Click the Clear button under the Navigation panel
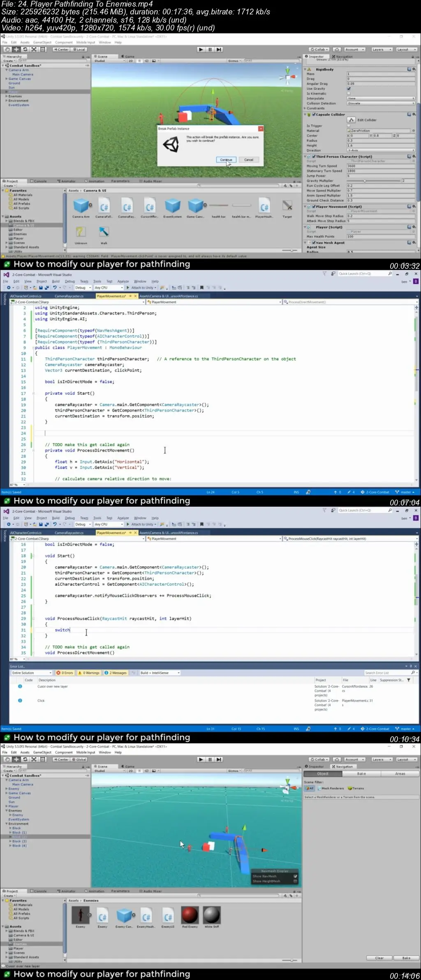Screen dimensions: 421x980 point(379,958)
